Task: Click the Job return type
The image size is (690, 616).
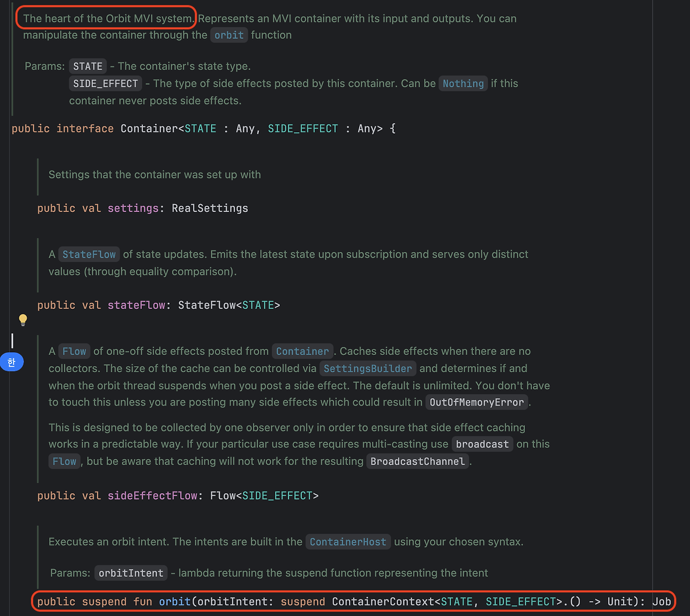Action: [661, 602]
